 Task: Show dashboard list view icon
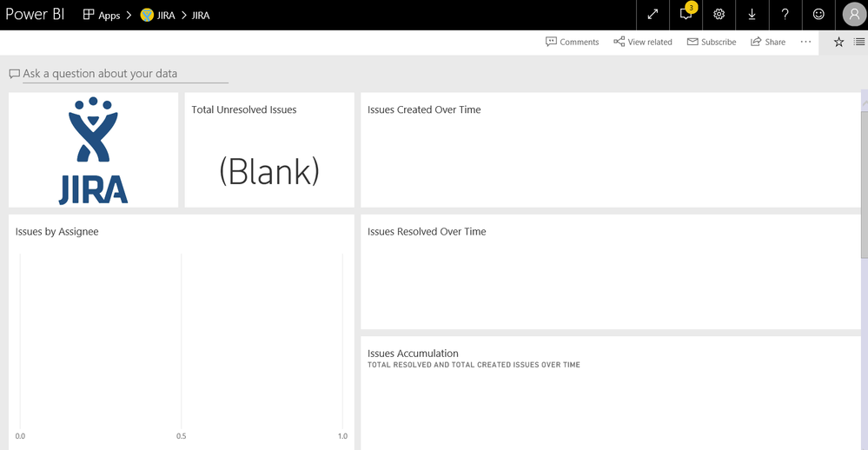tap(858, 42)
